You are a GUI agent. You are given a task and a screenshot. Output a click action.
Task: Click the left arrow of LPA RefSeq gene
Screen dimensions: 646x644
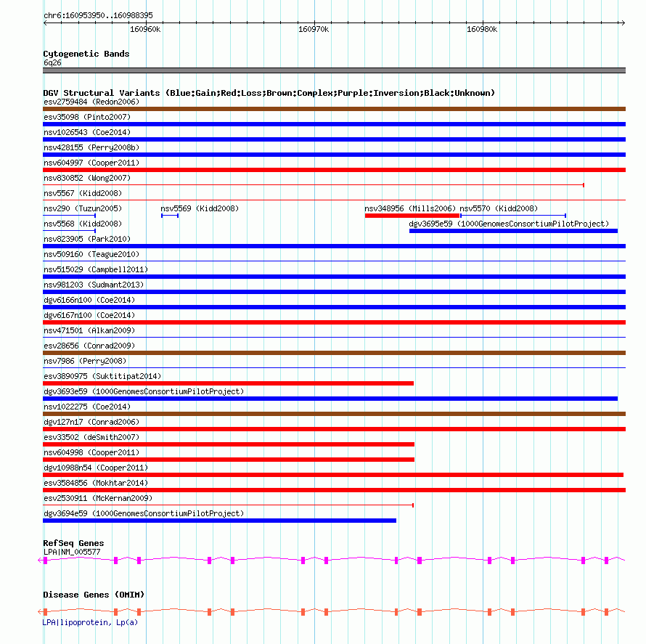click(40, 561)
